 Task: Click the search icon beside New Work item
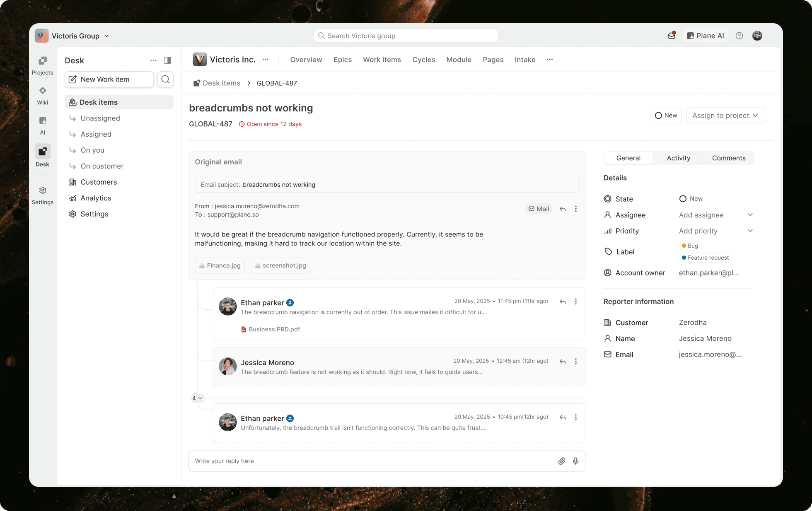pyautogui.click(x=165, y=79)
